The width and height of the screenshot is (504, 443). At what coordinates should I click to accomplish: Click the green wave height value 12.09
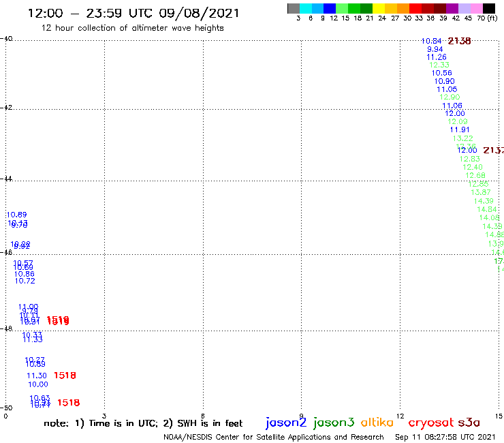coord(458,121)
